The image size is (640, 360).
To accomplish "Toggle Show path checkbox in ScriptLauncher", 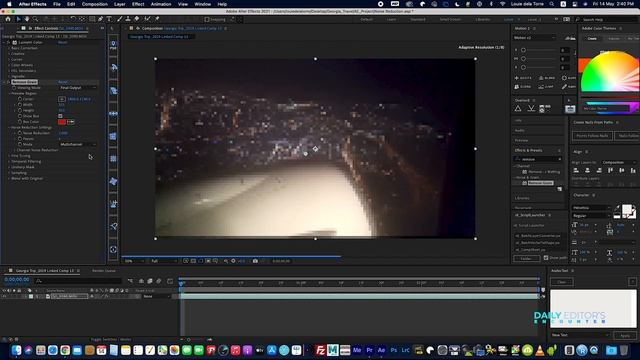I will click(546, 258).
